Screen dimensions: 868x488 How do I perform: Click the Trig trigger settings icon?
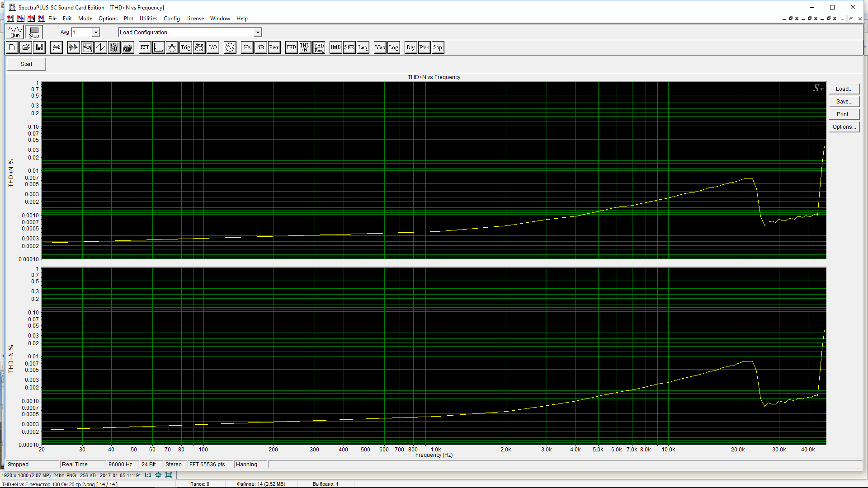pos(185,47)
